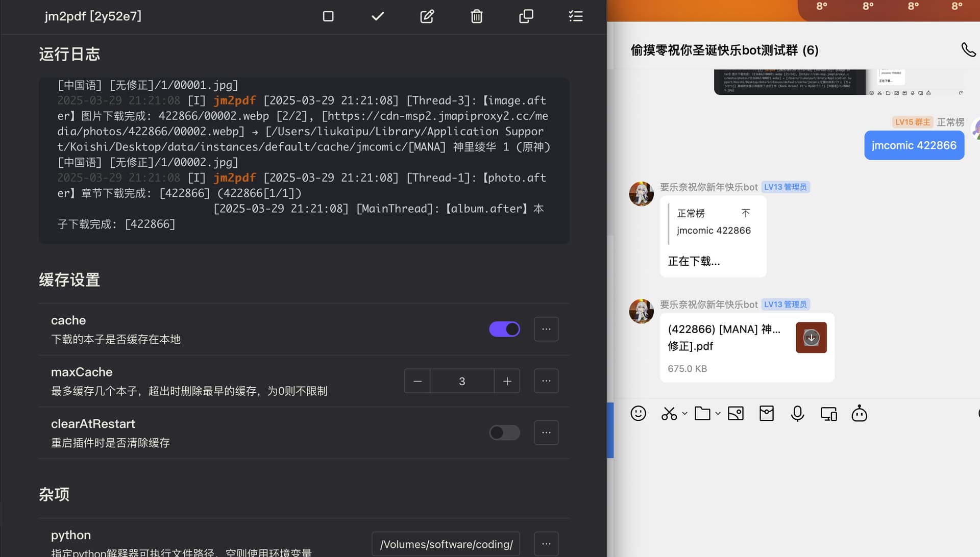The height and width of the screenshot is (557, 980).
Task: Click group title 偷摸零祝你圣诞快乐bot测试群
Action: (724, 50)
